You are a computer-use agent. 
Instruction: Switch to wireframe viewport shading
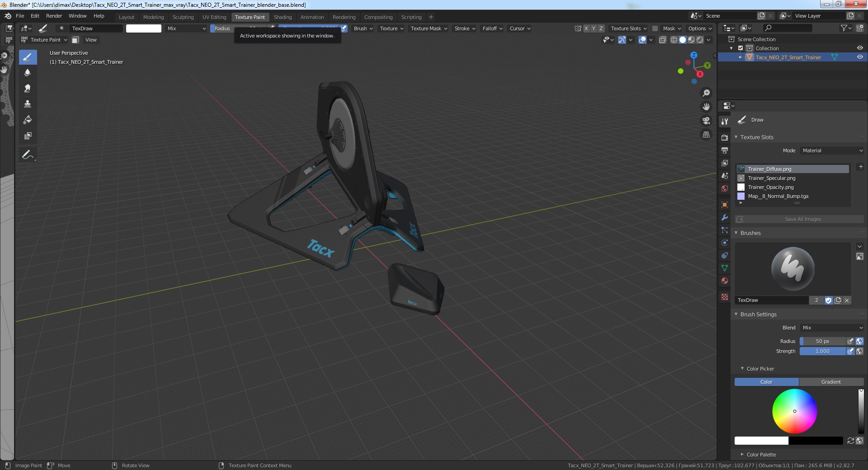click(x=674, y=40)
